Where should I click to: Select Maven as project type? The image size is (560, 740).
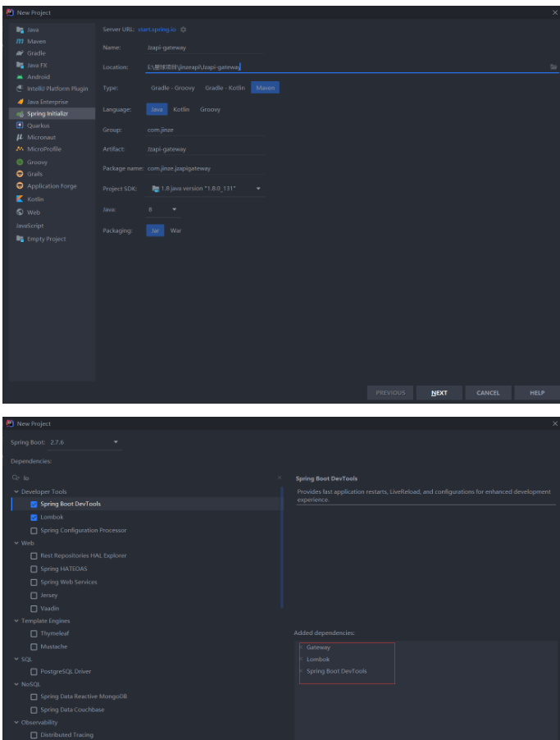(x=265, y=88)
